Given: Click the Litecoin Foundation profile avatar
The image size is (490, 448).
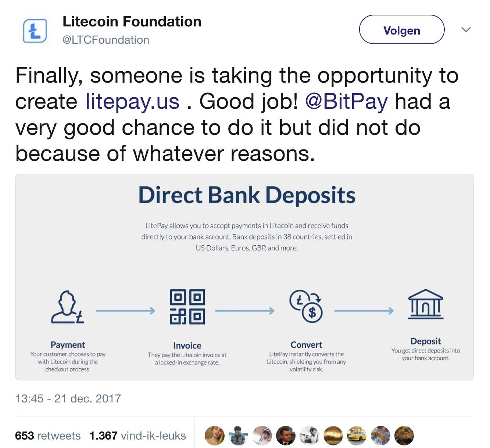Looking at the screenshot, I should 35,31.
